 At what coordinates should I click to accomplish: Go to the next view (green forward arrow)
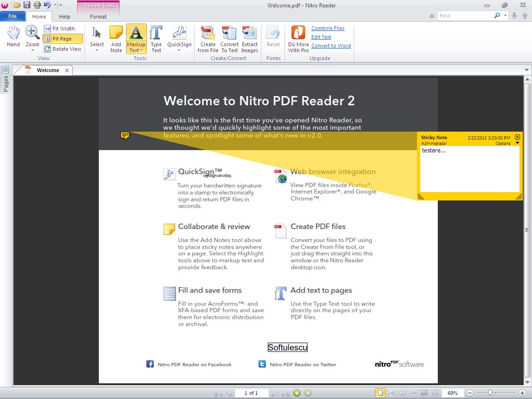[x=308, y=393]
